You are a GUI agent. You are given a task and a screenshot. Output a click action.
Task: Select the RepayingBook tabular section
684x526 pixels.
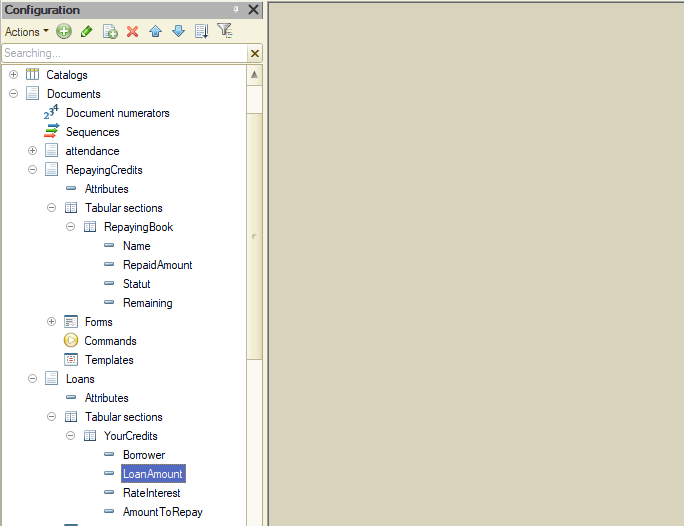(x=138, y=227)
